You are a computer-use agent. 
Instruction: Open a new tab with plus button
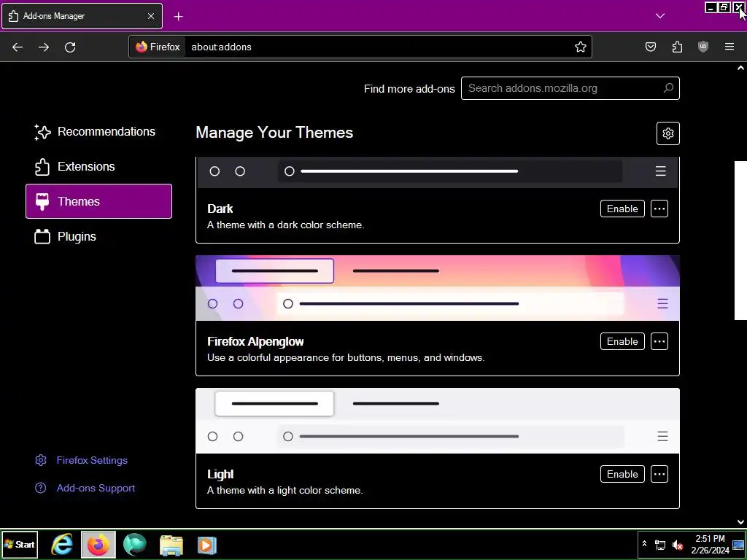pos(178,17)
